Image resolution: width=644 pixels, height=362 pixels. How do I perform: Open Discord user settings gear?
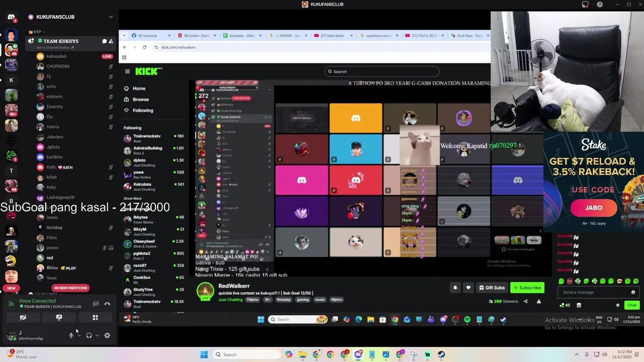pos(107,335)
